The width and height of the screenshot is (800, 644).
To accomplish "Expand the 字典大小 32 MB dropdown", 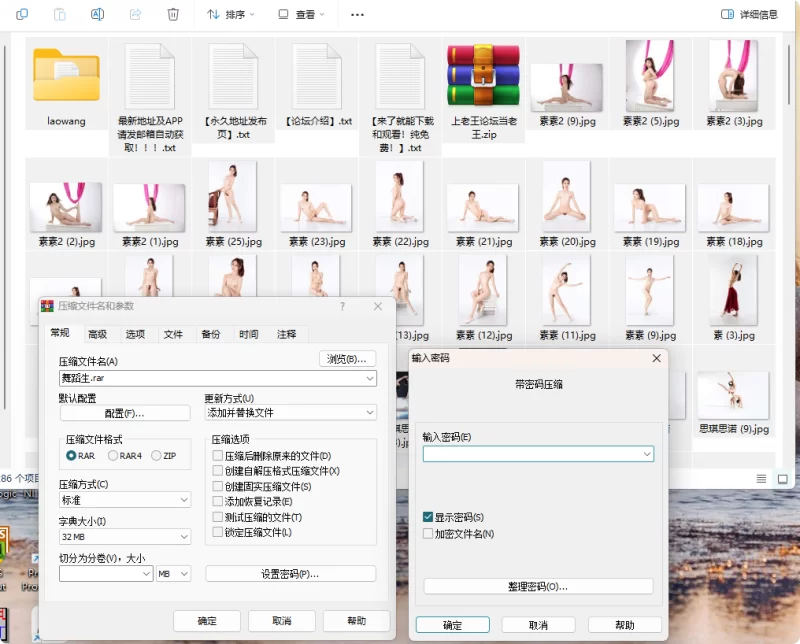I will click(x=125, y=537).
